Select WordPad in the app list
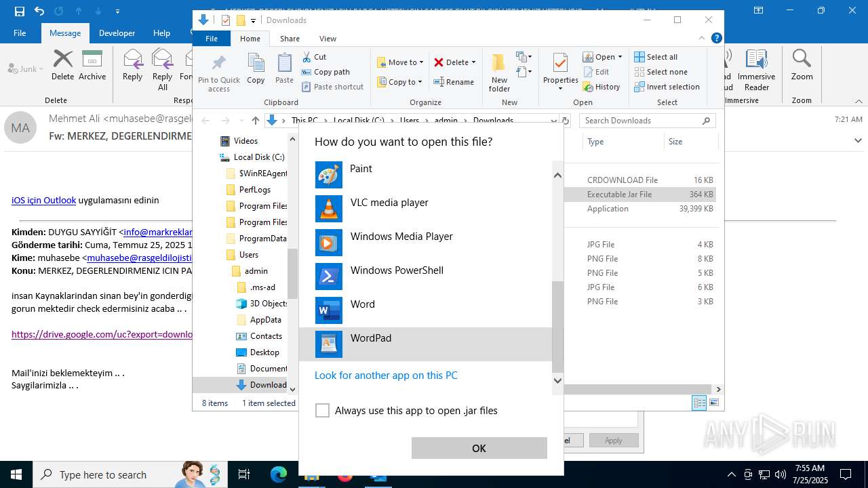Viewport: 868px width, 488px height. click(426, 344)
